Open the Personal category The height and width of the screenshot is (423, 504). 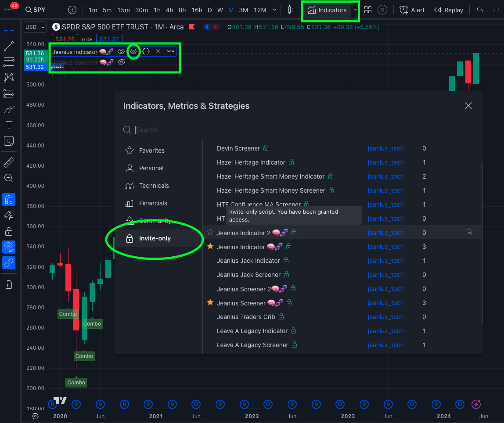(x=159, y=168)
